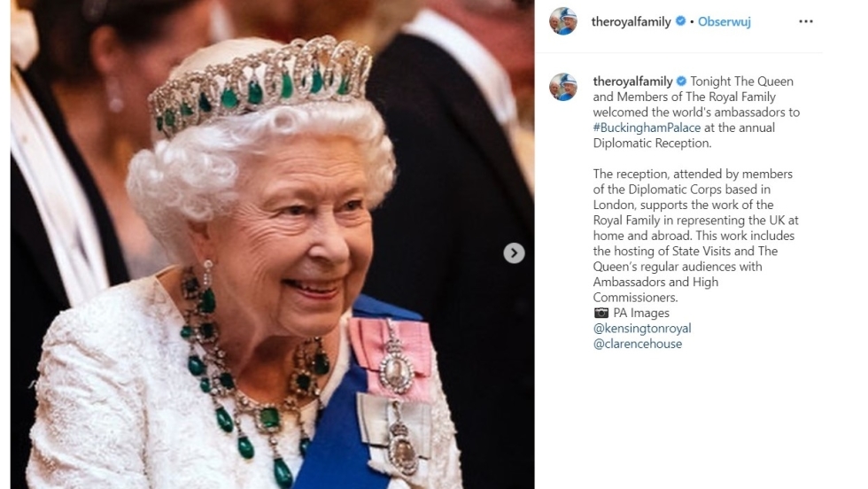Open the @kensingtonroyal mention
This screenshot has height=489, width=868.
(x=641, y=329)
